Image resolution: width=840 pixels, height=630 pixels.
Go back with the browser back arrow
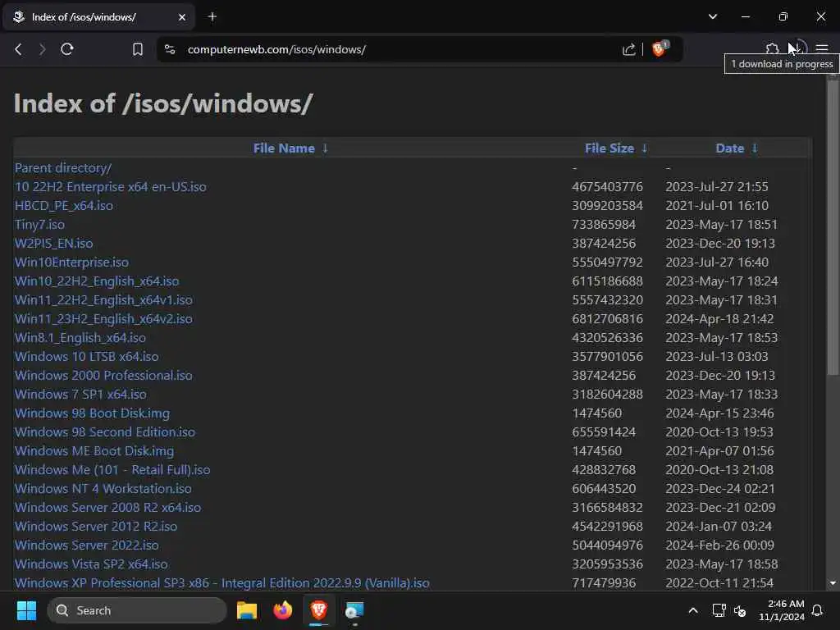18,49
